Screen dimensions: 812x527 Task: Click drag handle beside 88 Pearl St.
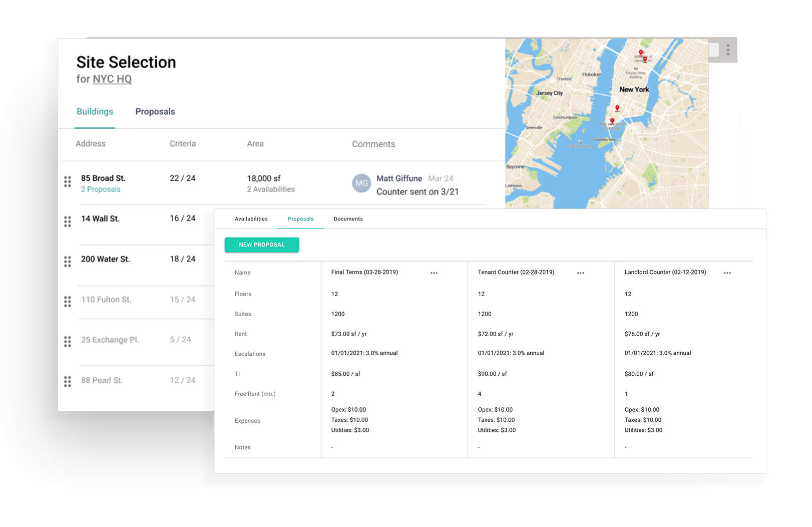(x=68, y=382)
